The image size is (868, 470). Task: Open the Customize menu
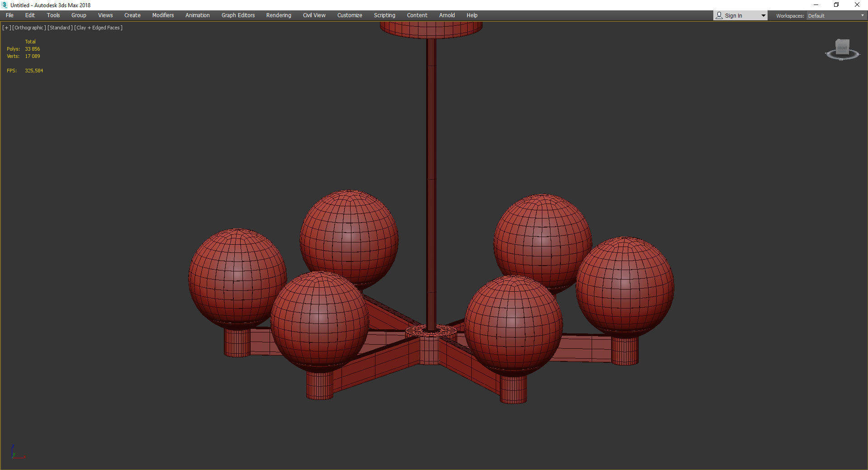click(350, 15)
